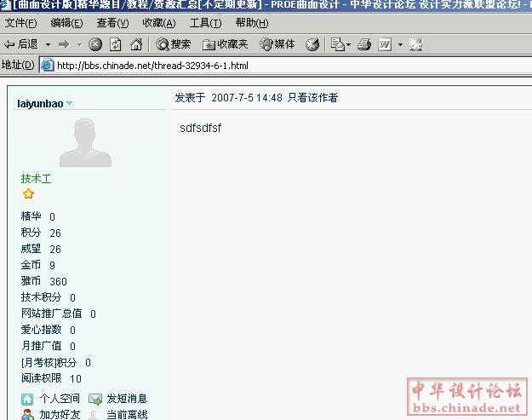Viewport: 532px width, 420px height.
Task: Click the yellow star rank icon
Action: pos(28,194)
